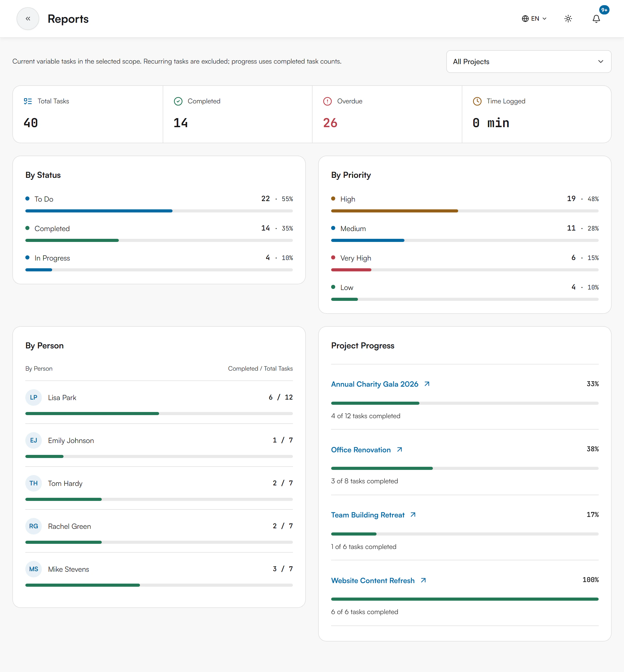Click arrow icon beside Office Renovation
This screenshot has height=672, width=624.
[x=400, y=449]
